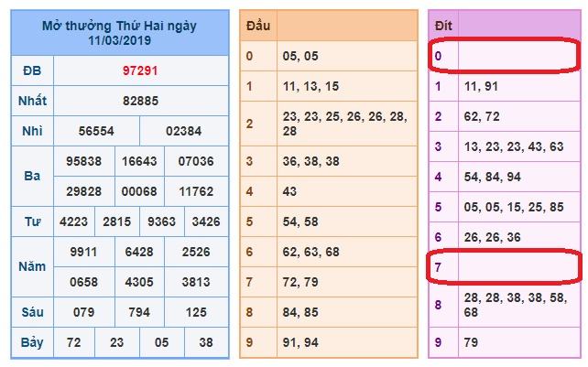
Task: Click the third prize number 95838
Action: pos(84,161)
